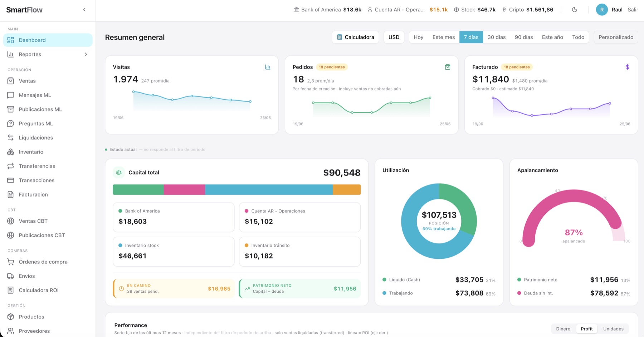644x337 pixels.
Task: Click the En camino $16,965 panel
Action: point(174,288)
